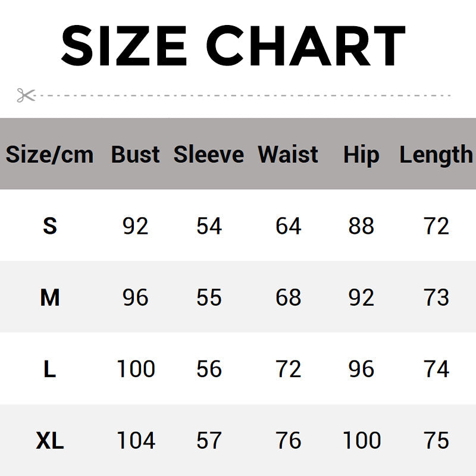Click the scissors icon below the title

(x=26, y=95)
